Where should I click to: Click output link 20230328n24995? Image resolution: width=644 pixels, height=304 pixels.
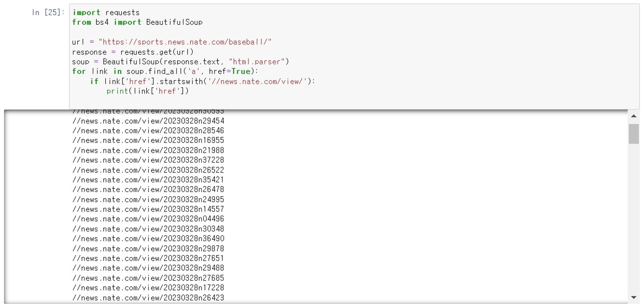148,199
